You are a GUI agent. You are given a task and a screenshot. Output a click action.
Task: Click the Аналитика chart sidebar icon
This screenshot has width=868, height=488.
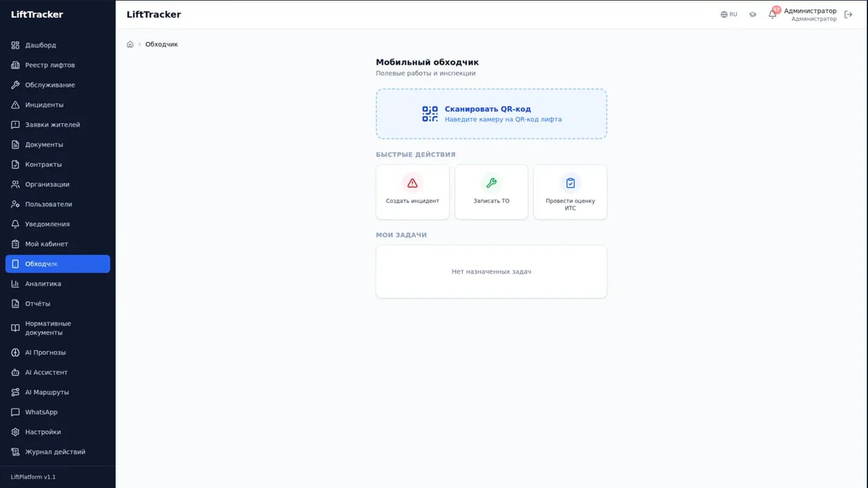[16, 284]
